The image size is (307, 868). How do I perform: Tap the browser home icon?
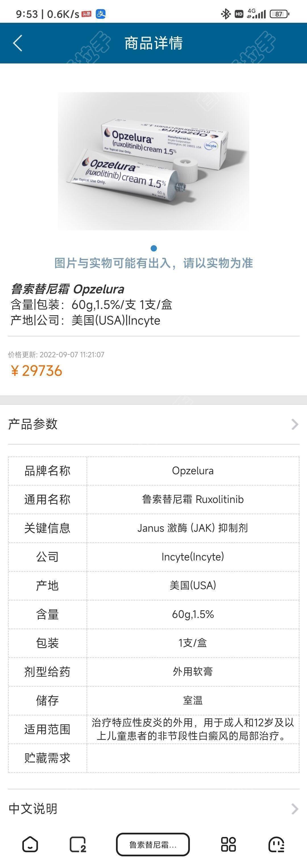pyautogui.click(x=30, y=844)
